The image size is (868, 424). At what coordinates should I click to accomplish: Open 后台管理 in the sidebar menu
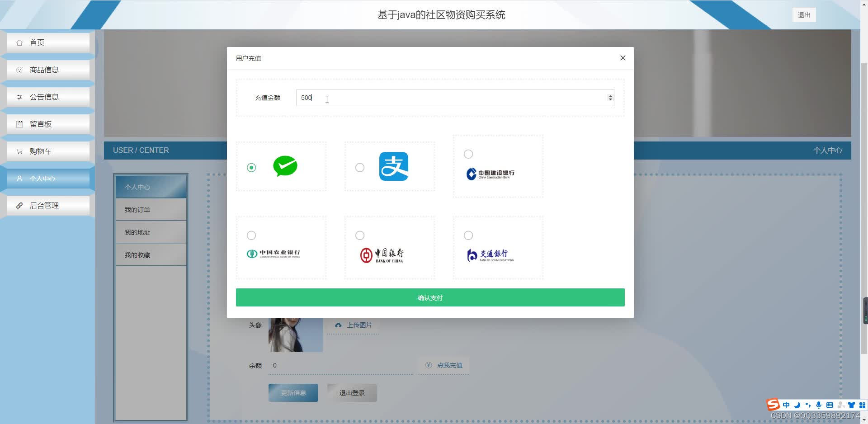(48, 205)
